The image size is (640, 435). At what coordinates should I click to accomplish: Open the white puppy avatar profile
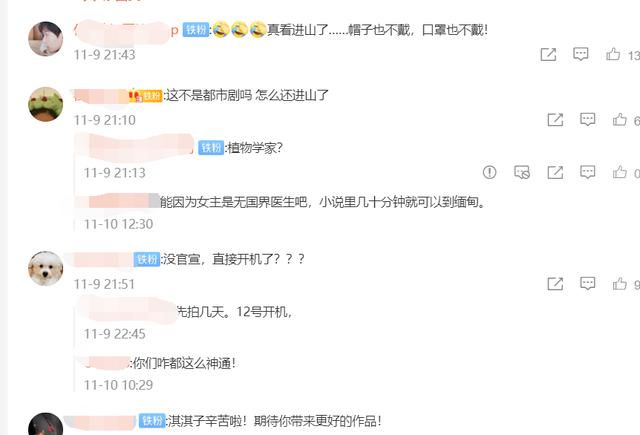[46, 268]
